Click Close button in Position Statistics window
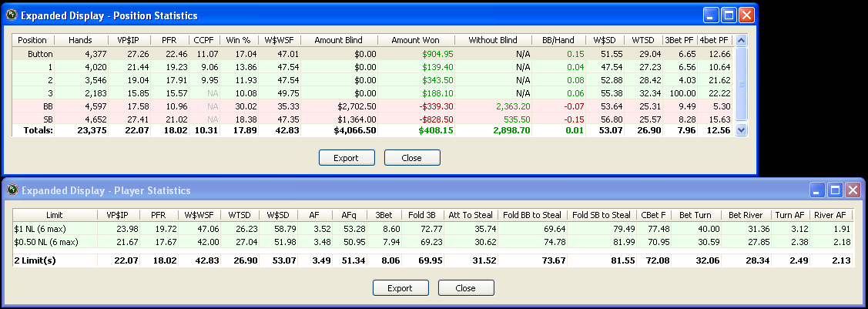868x309 pixels. pyautogui.click(x=412, y=158)
